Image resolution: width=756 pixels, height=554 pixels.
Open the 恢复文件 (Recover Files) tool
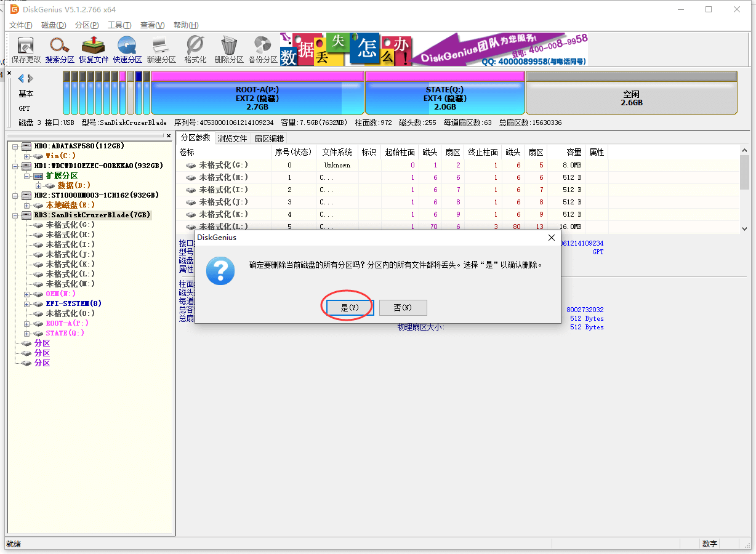(94, 49)
